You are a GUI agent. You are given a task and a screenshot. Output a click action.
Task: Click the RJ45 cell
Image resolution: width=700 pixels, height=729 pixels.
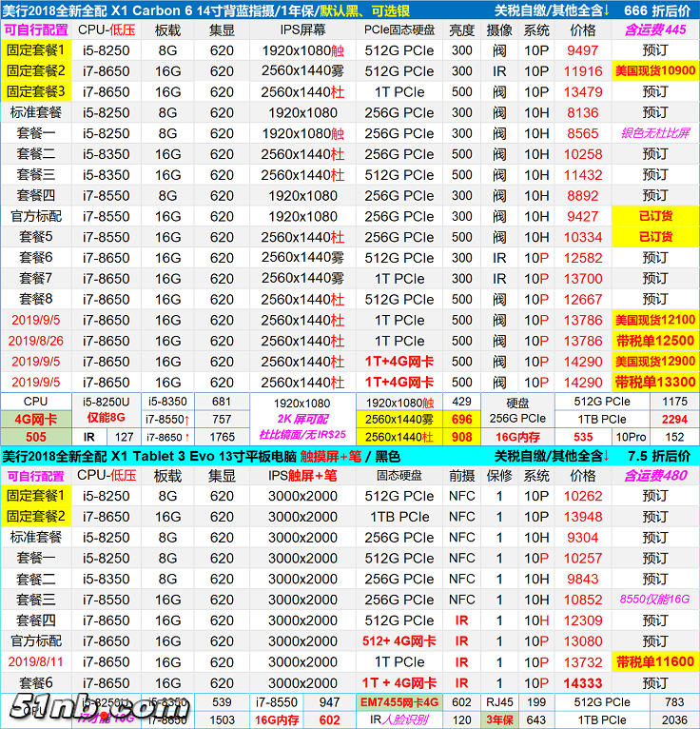click(x=499, y=702)
